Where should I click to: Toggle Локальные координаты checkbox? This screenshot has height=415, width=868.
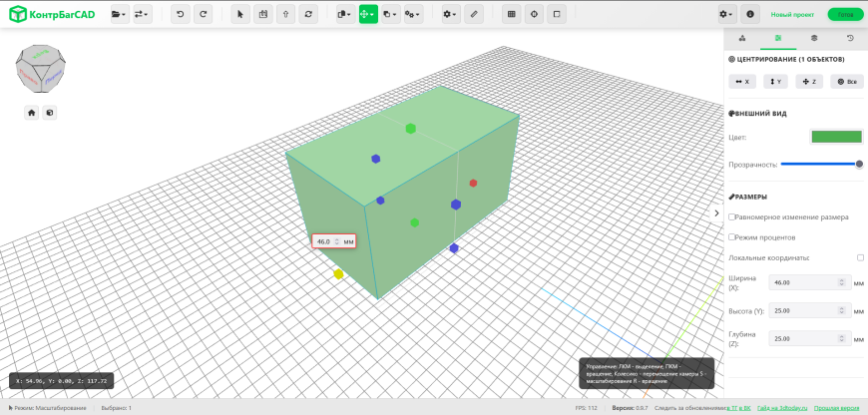click(x=860, y=257)
